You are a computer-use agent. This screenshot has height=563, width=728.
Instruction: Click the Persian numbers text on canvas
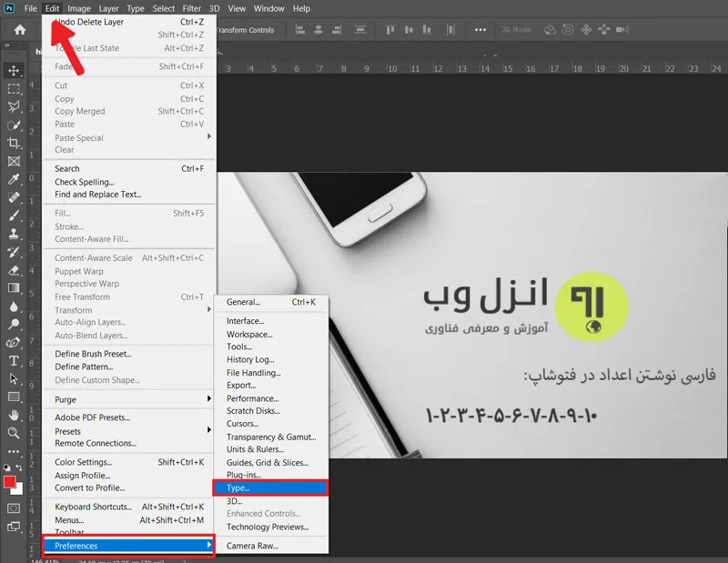[511, 415]
